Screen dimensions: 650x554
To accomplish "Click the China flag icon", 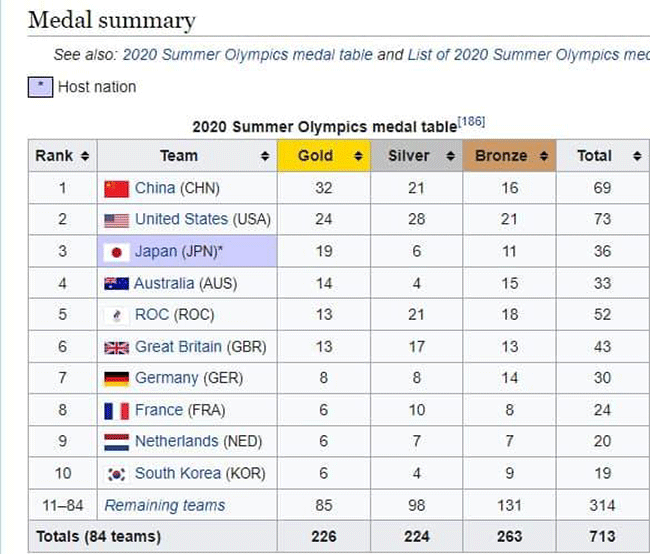I will pos(116,189).
